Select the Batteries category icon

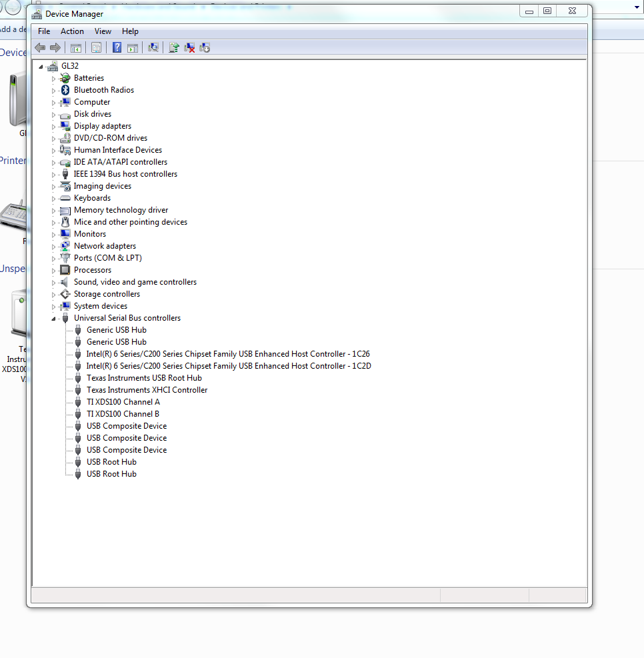pos(65,78)
